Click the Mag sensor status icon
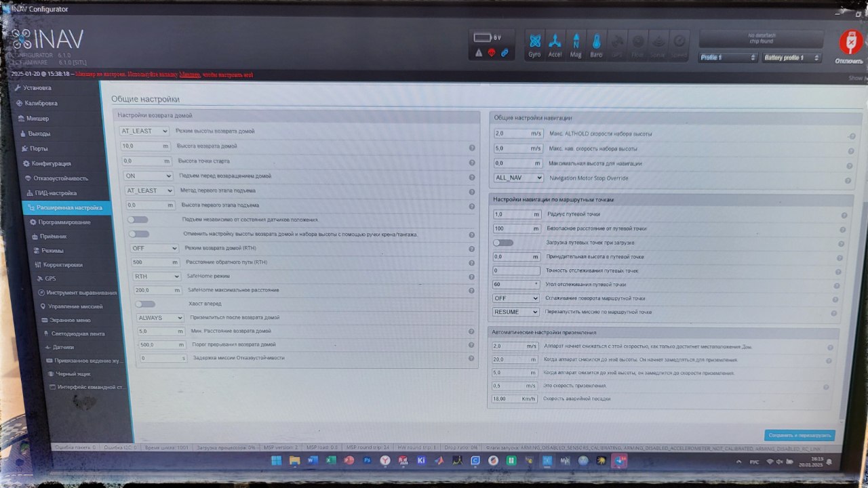Image resolution: width=868 pixels, height=488 pixels. 576,44
